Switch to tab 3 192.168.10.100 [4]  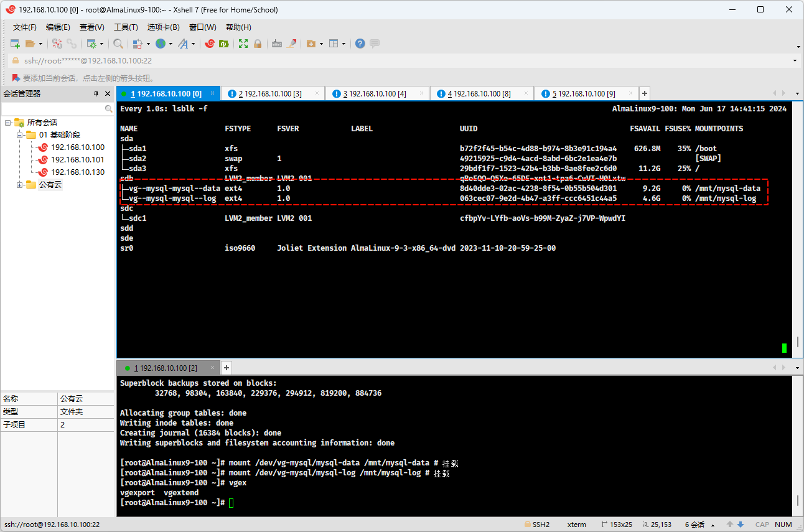pos(374,94)
